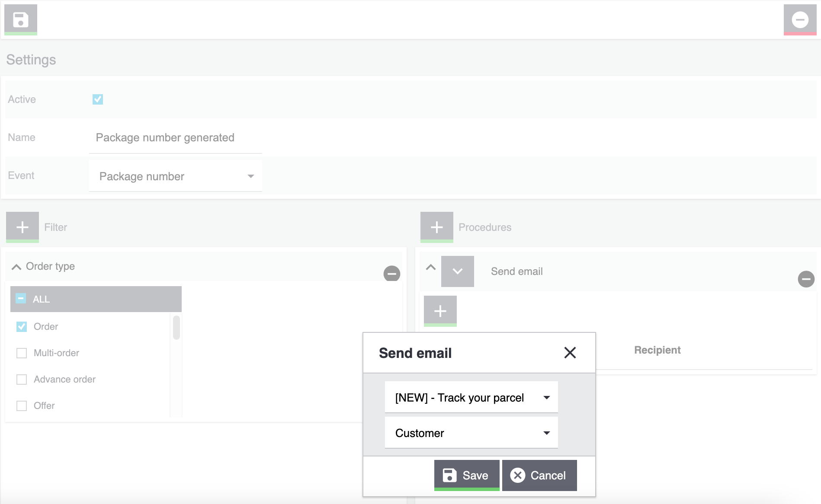Remove the Order type filter
Viewport: 821px width, 504px height.
pos(391,273)
